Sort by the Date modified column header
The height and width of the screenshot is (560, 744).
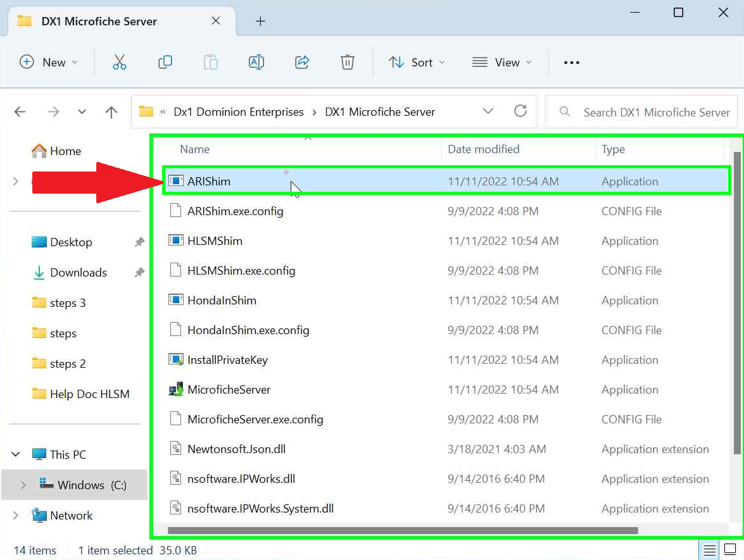point(484,149)
